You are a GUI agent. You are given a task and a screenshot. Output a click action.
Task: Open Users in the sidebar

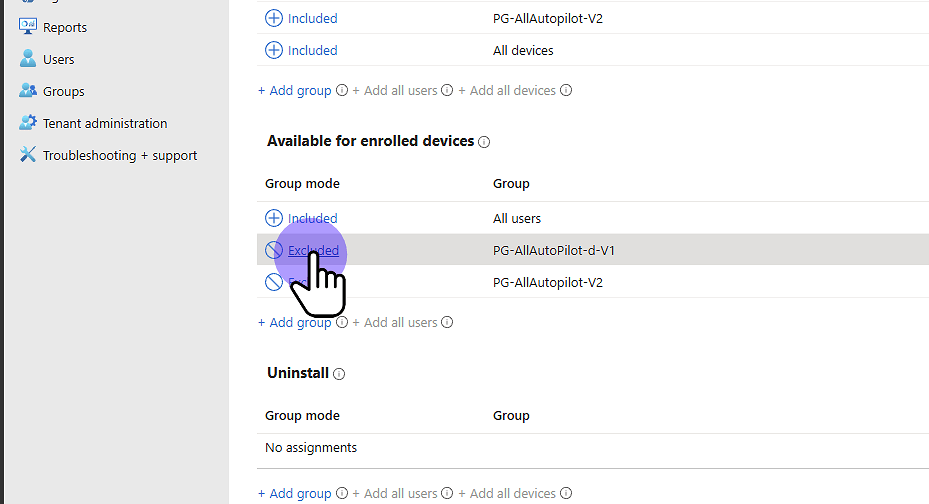click(x=58, y=59)
